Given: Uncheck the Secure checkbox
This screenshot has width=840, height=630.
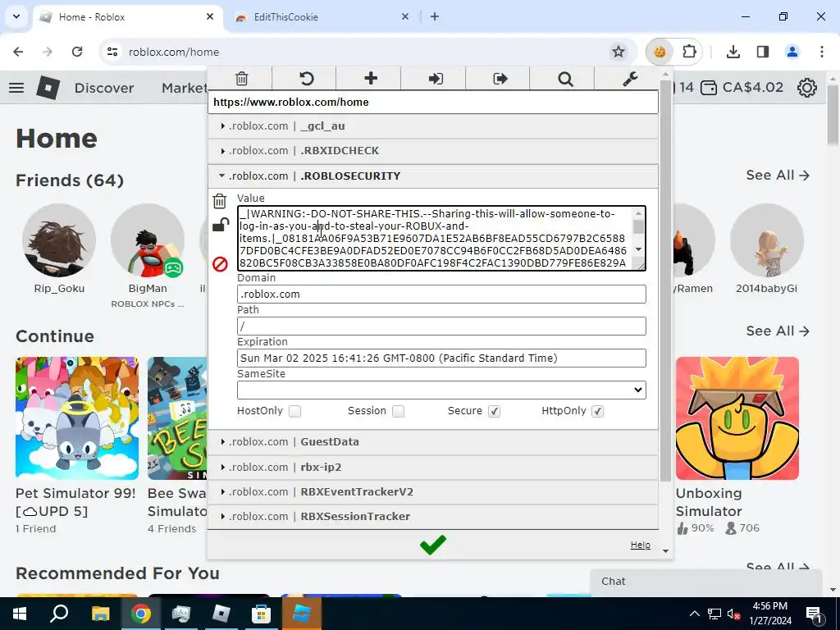Looking at the screenshot, I should (494, 411).
